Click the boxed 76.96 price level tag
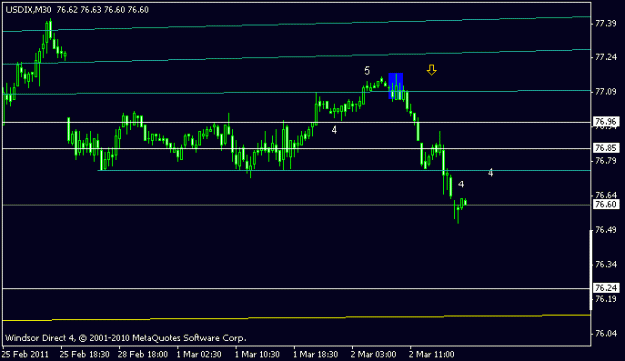625x361 pixels. pos(605,122)
